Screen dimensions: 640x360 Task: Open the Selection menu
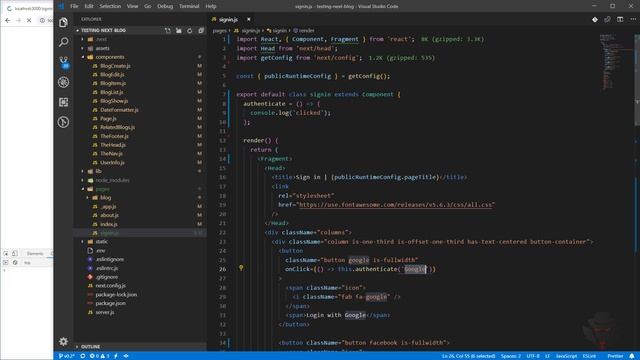coord(110,6)
